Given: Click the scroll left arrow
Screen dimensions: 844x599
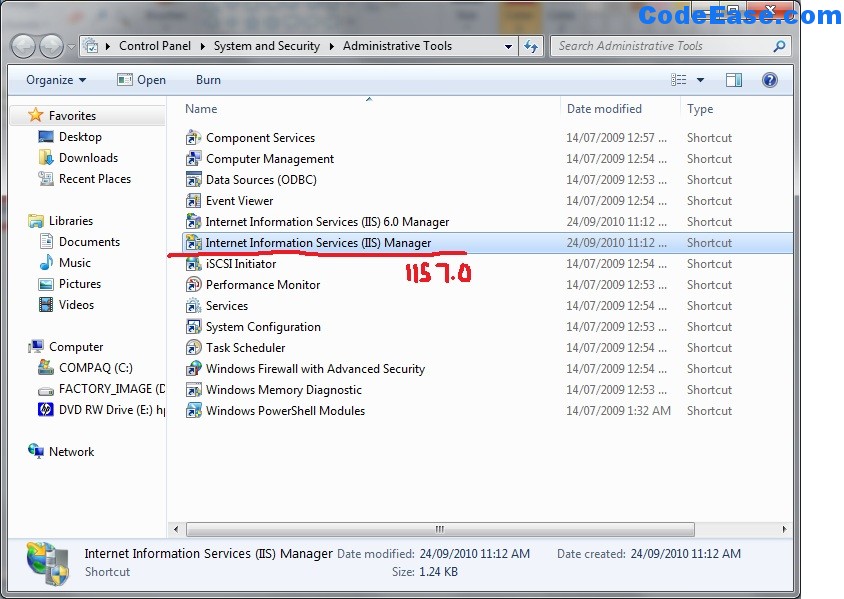Looking at the screenshot, I should (x=176, y=530).
